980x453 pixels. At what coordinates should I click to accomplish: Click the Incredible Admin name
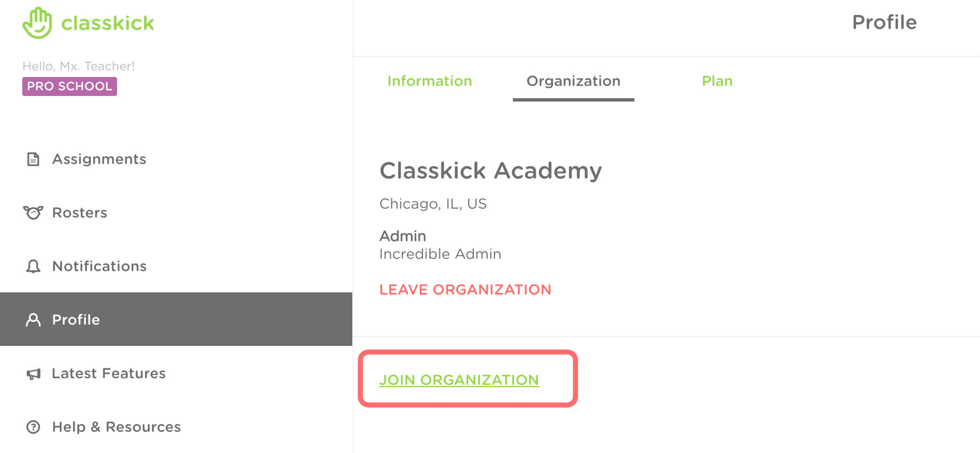[440, 254]
